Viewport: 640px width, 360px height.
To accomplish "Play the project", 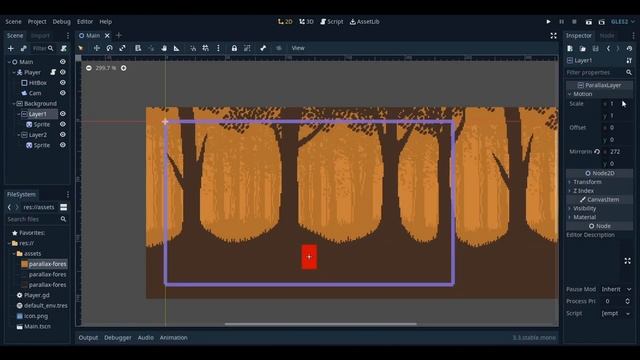I will coord(549,22).
